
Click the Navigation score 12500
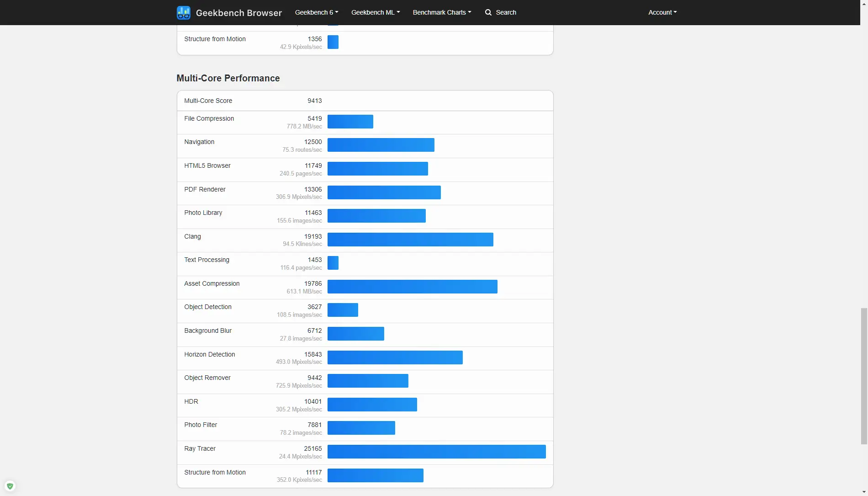[313, 142]
